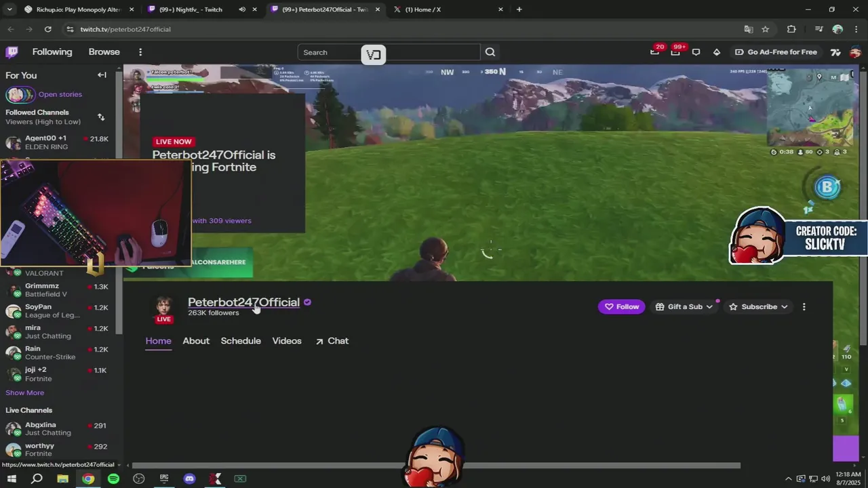Mute the Nightfv_ Twitch tab audio

coord(242,9)
